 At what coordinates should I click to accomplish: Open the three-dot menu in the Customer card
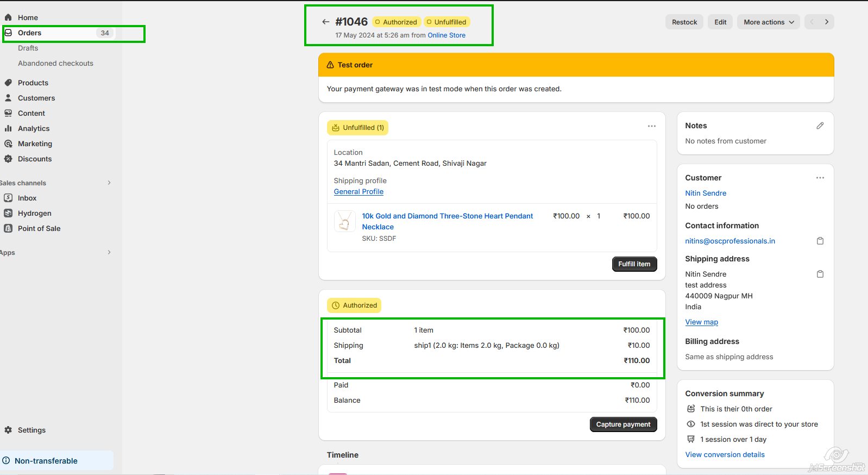pyautogui.click(x=820, y=178)
